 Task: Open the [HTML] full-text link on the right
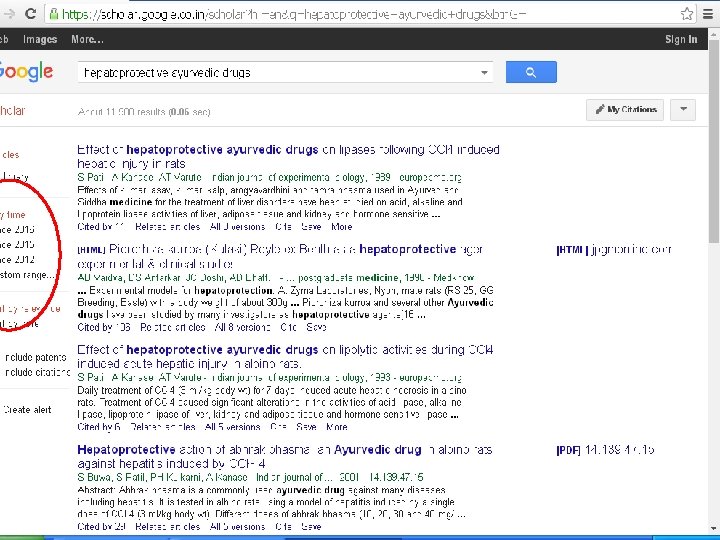tap(613, 250)
